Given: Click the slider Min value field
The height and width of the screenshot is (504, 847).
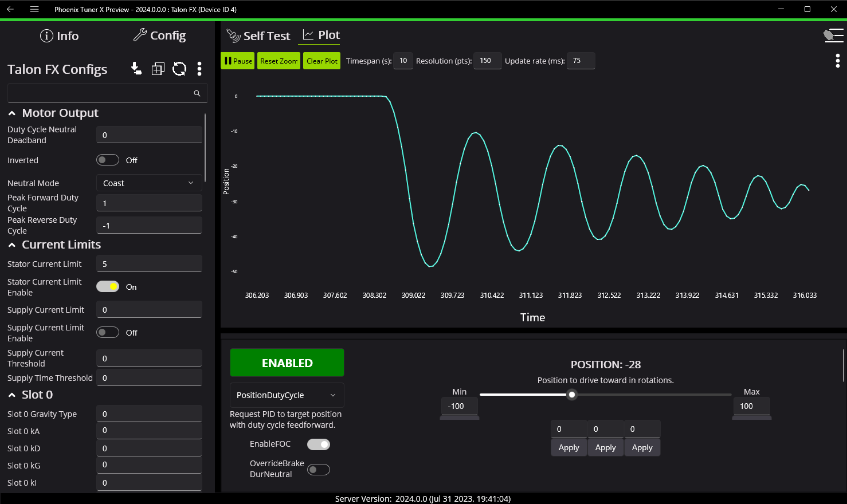Looking at the screenshot, I should (460, 406).
